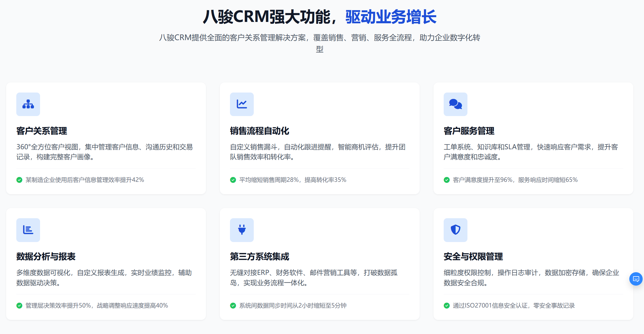Click the 客户服务管理 card title
Screen dimensions: 644x334
click(469, 131)
